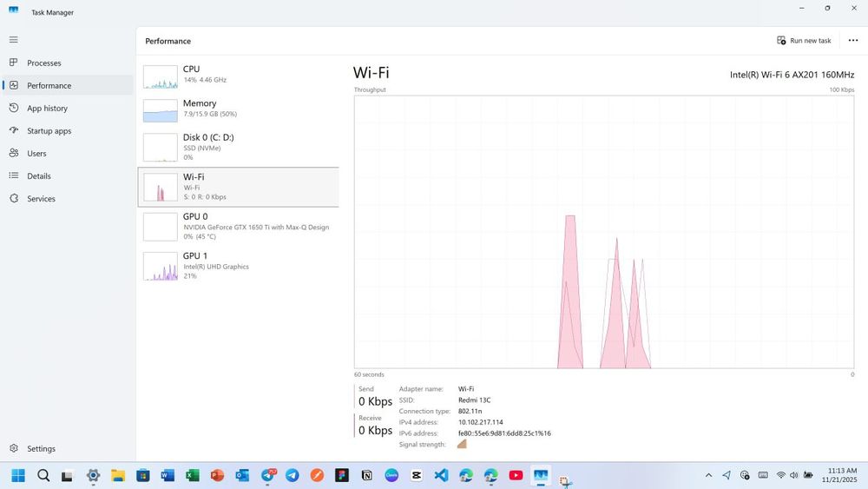Launch PowerPoint from taskbar
The height and width of the screenshot is (489, 868).
coord(217,475)
